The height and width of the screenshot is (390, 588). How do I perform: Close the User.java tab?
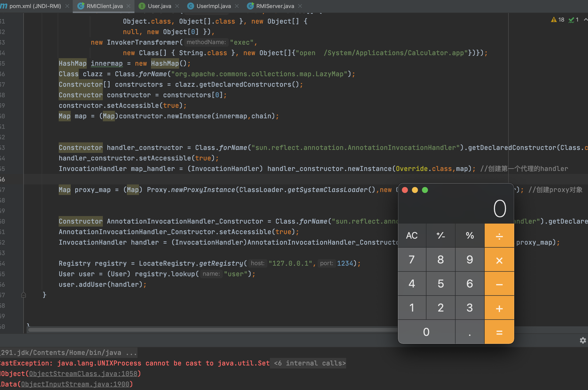(x=177, y=6)
